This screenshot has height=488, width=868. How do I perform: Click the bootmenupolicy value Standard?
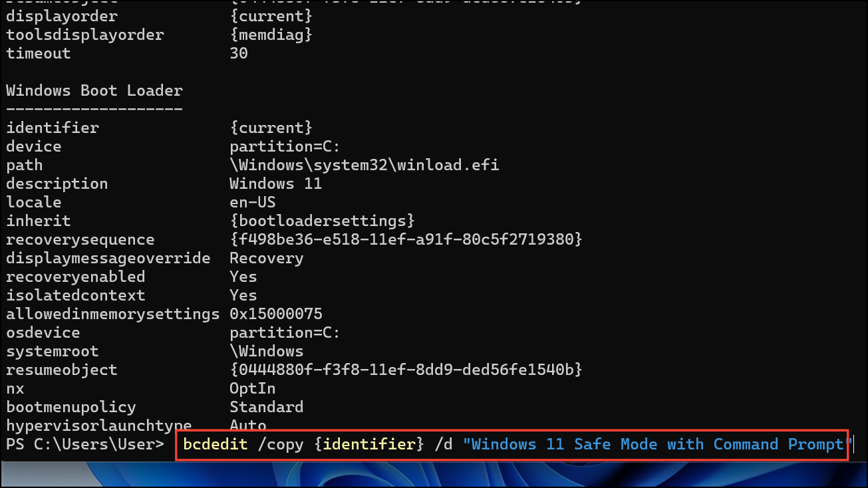266,407
